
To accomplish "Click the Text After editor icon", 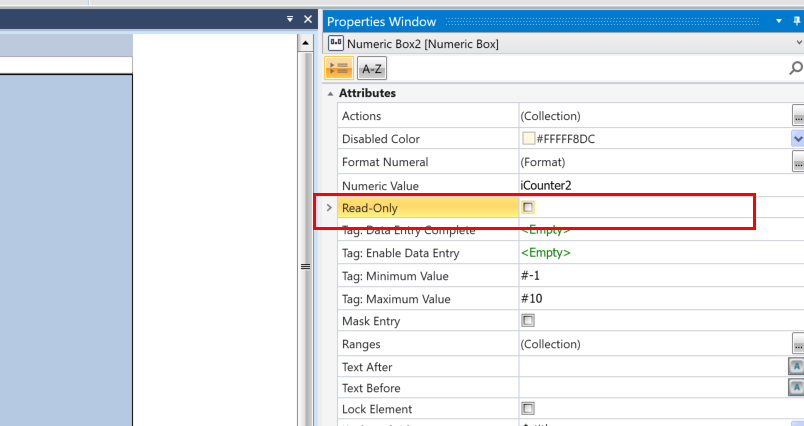I will (797, 367).
